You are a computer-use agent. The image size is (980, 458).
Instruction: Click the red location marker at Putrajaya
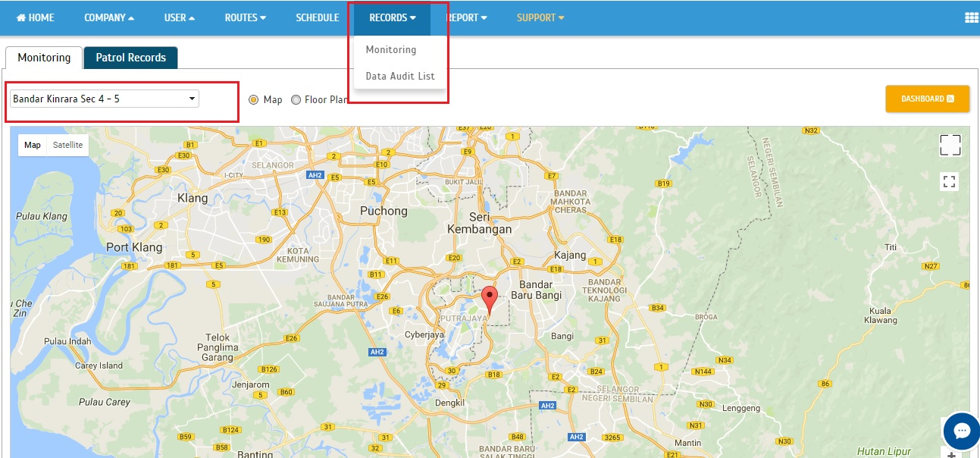click(x=490, y=301)
